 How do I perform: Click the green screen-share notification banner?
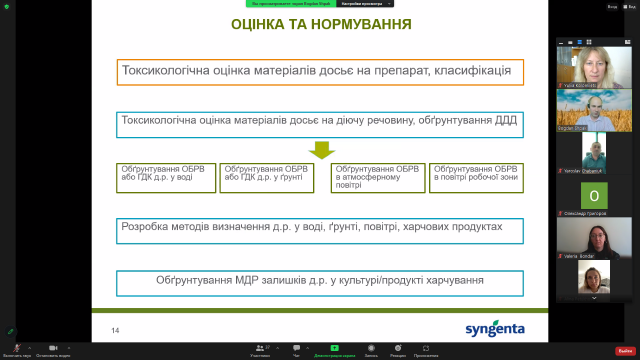(291, 4)
